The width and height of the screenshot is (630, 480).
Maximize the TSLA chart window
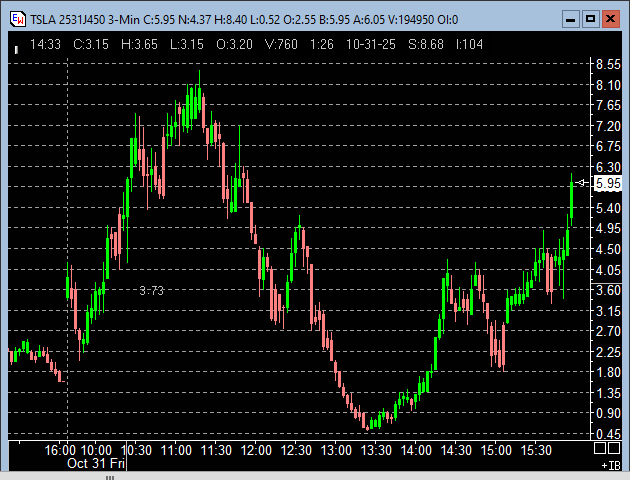tap(590, 18)
